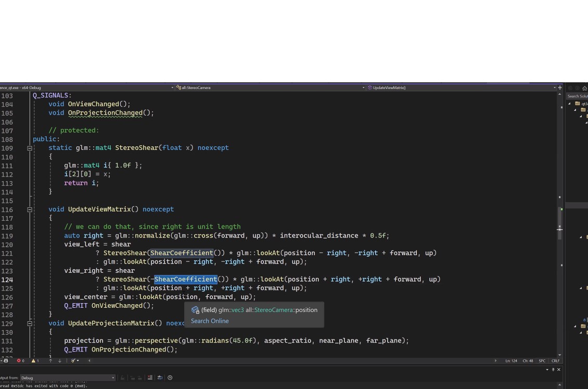Collapse the StereoShear function outline box
The width and height of the screenshot is (588, 389).
click(x=30, y=148)
